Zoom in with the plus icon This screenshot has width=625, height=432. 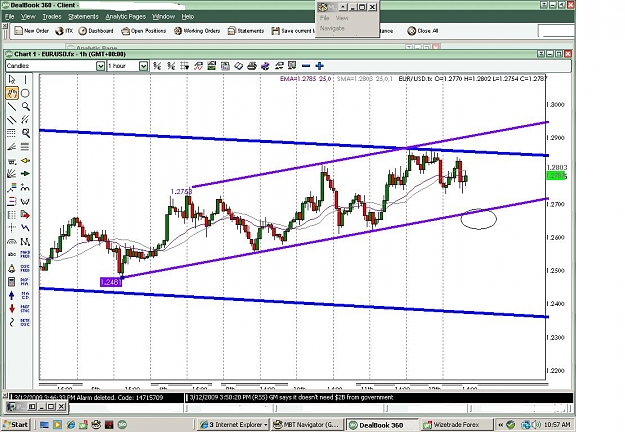click(319, 66)
